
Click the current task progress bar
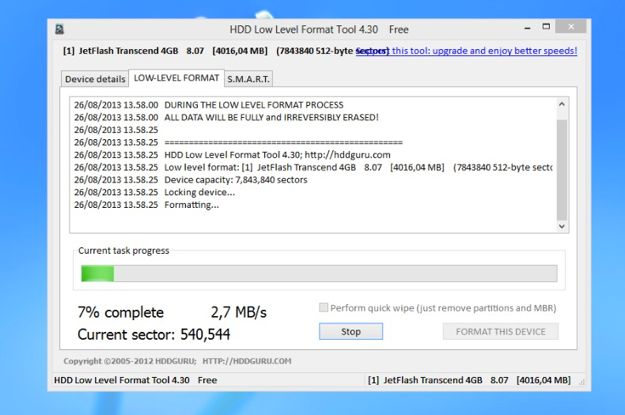pos(319,273)
